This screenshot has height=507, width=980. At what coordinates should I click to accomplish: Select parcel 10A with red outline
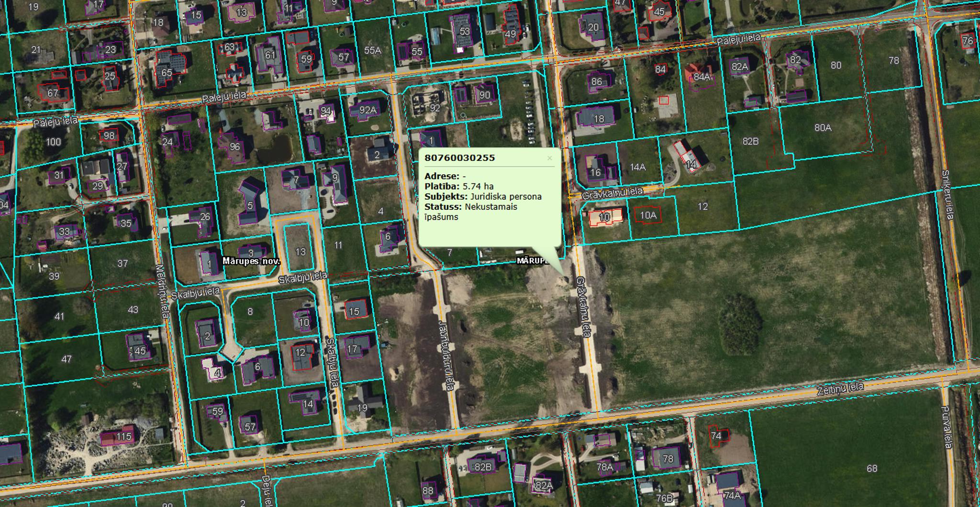pyautogui.click(x=648, y=215)
